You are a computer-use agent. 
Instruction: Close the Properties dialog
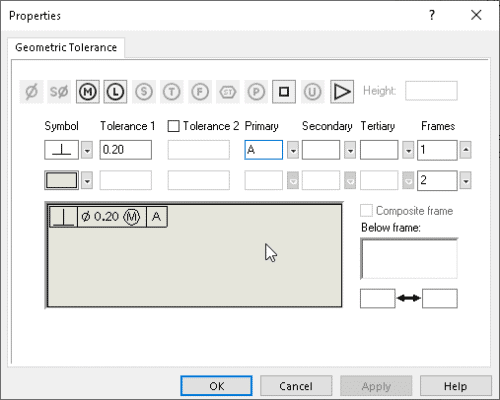point(476,15)
